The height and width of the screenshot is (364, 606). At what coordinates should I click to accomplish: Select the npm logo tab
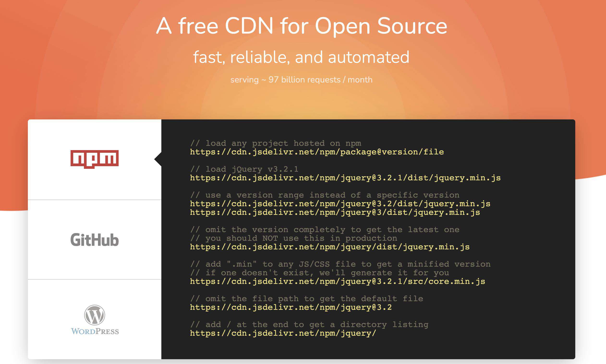pos(95,159)
